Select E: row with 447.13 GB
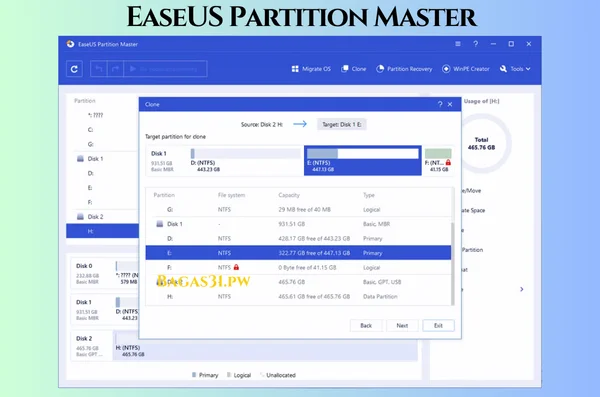The image size is (600, 397). tap(298, 253)
